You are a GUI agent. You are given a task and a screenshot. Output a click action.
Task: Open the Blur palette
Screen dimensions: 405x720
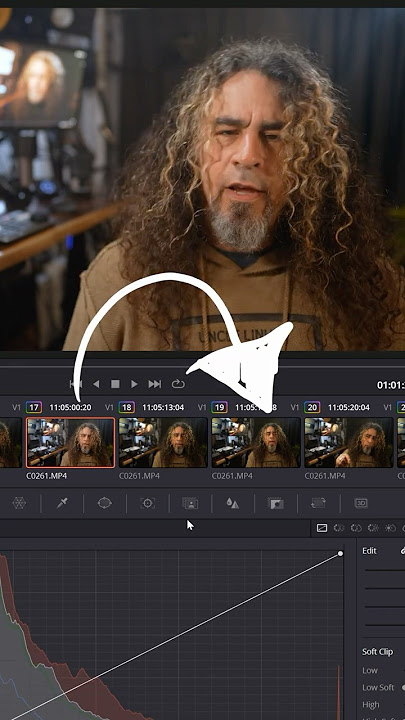point(232,503)
